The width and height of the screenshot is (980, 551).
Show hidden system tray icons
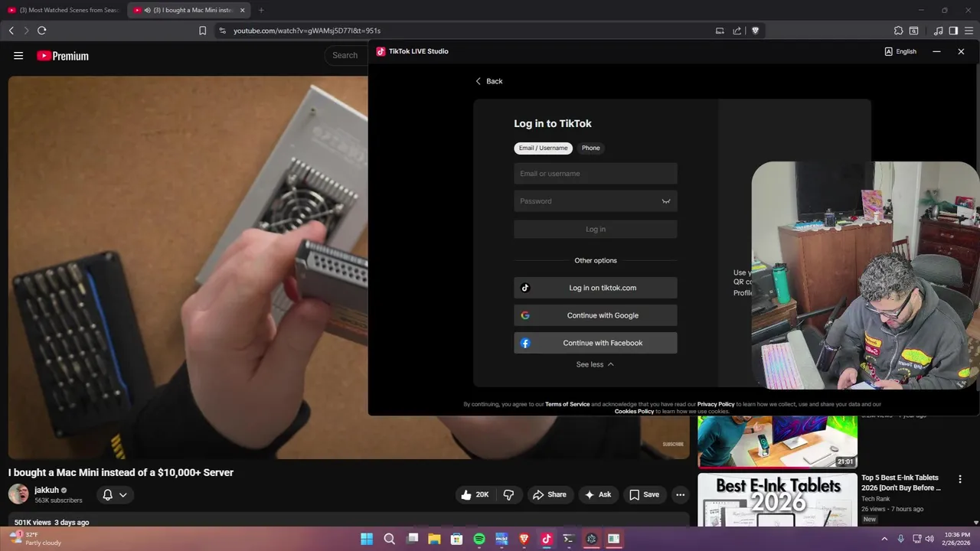tap(884, 539)
